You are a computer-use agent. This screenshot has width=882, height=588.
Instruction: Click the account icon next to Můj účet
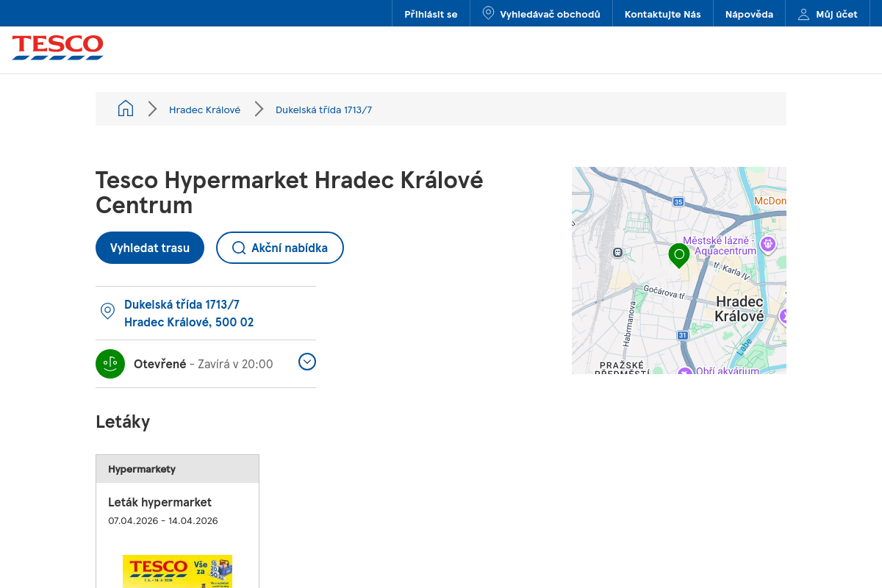[x=803, y=12]
